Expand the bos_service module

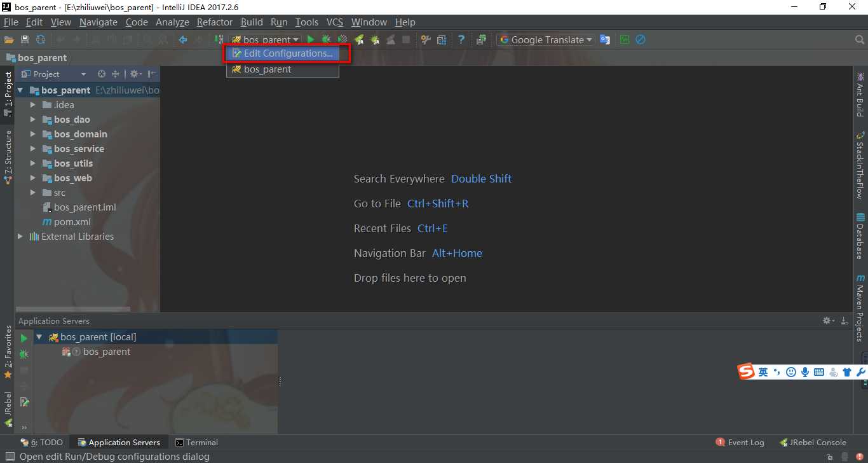tap(32, 149)
